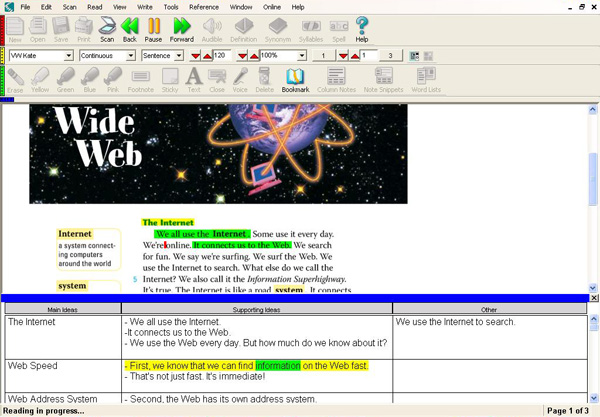
Task: Open the Word Lists tool
Action: [425, 79]
